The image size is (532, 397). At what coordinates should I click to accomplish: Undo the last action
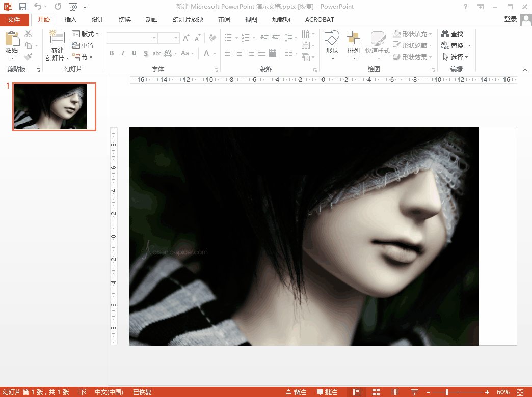tap(38, 7)
